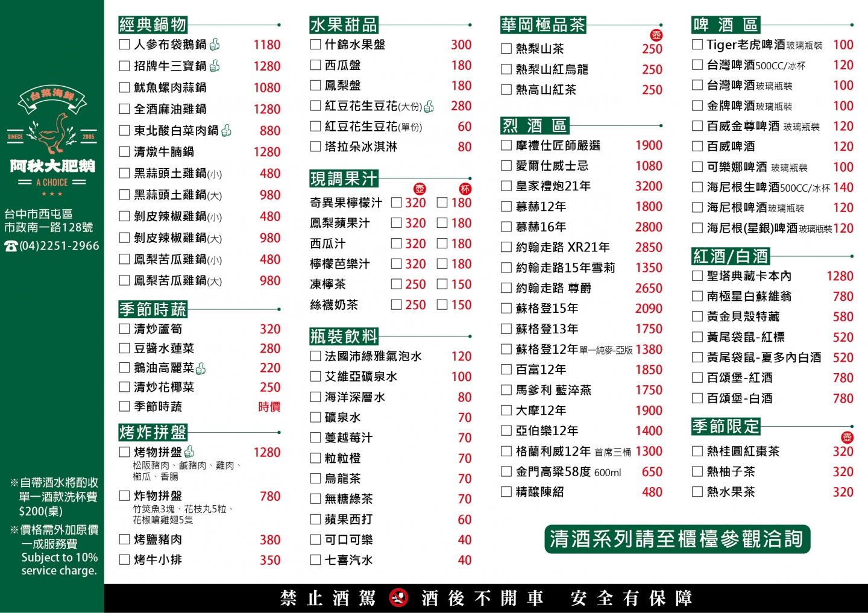Viewport: 868px width, 613px height.
Task: Tick the checkbox for 塔拉朵冰淇淋
Action: coord(315,146)
